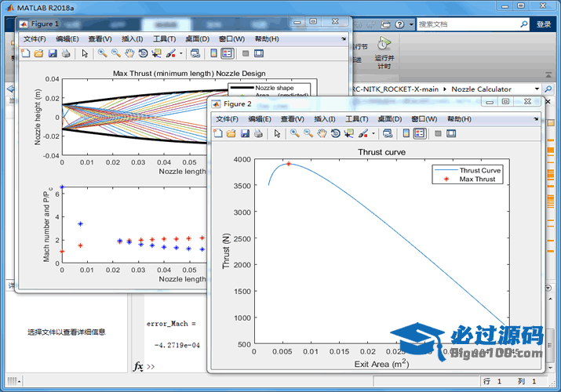Open 插入(I) menu in Figure 1
This screenshot has height=392, width=561.
(x=132, y=39)
